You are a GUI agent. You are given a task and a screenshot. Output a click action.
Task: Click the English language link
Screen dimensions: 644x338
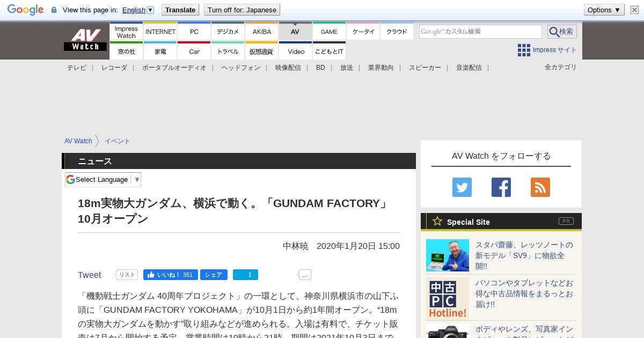coord(134,10)
